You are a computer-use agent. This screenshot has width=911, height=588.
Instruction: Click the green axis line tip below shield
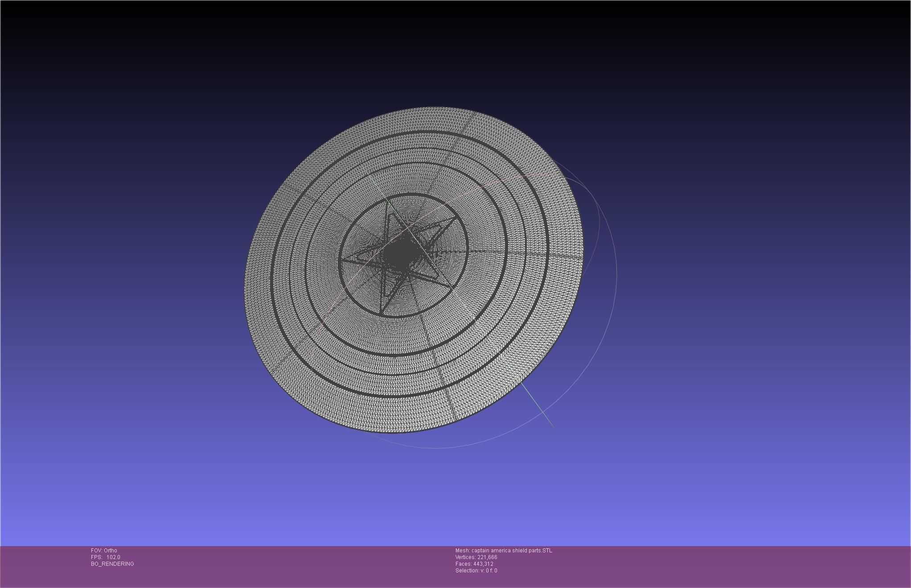(553, 426)
